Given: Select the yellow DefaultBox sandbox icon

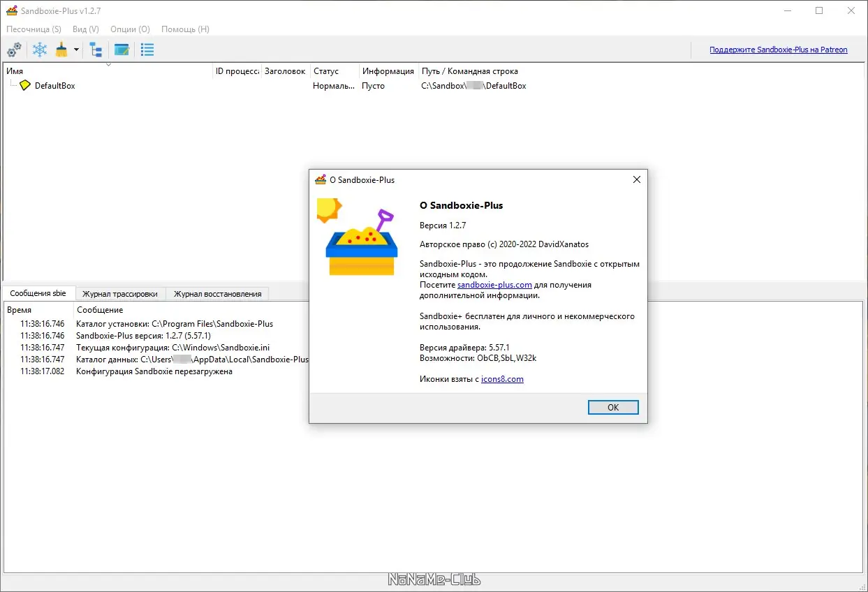Looking at the screenshot, I should (x=25, y=85).
